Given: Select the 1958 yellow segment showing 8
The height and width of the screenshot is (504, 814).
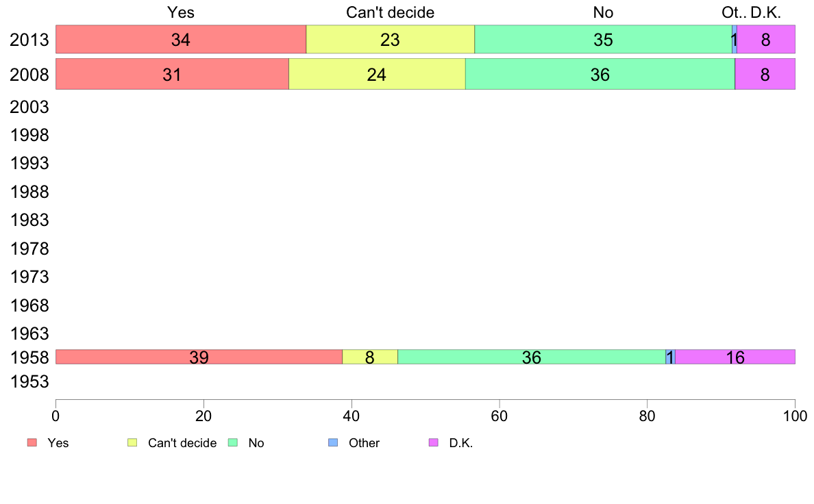Looking at the screenshot, I should (x=370, y=357).
